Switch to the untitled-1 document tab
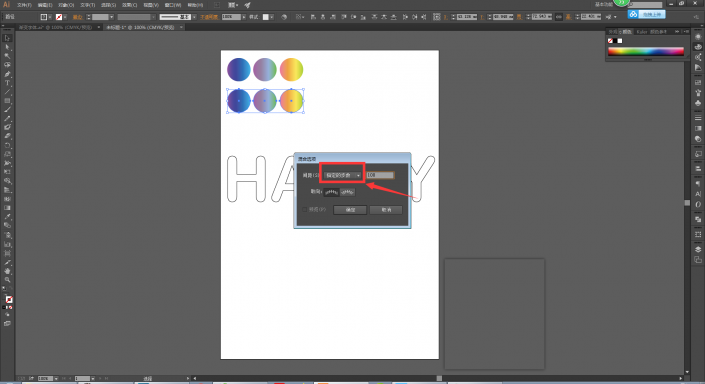This screenshot has width=705, height=384. [x=140, y=27]
